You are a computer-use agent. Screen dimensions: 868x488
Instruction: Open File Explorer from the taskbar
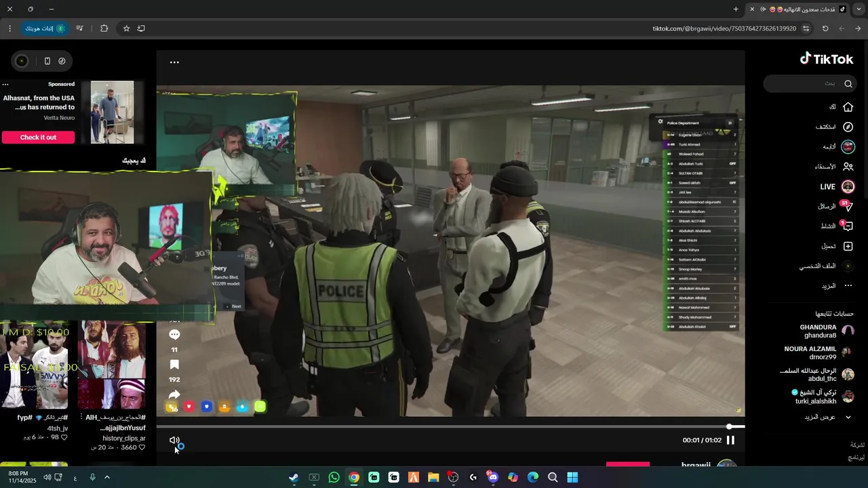pos(433,477)
